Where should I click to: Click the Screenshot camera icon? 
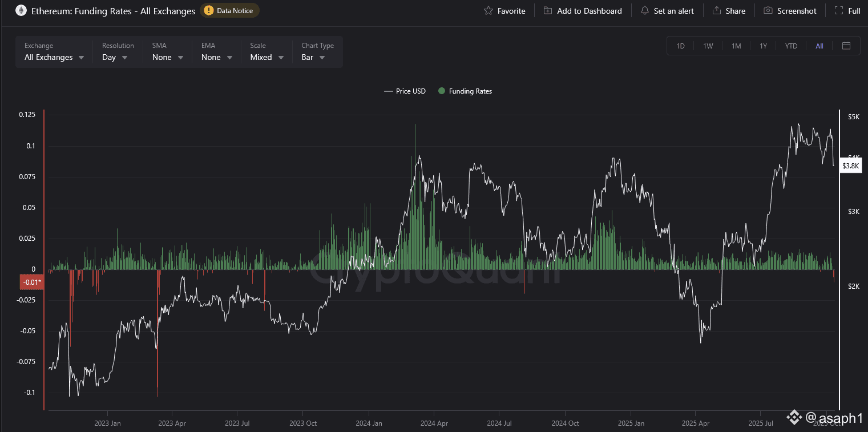coord(768,11)
